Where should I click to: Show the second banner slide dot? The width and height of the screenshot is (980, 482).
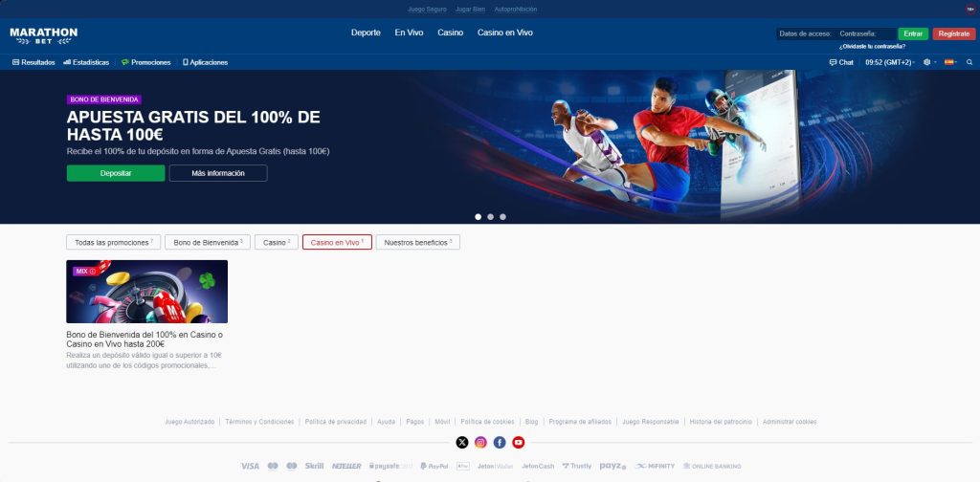click(x=491, y=217)
